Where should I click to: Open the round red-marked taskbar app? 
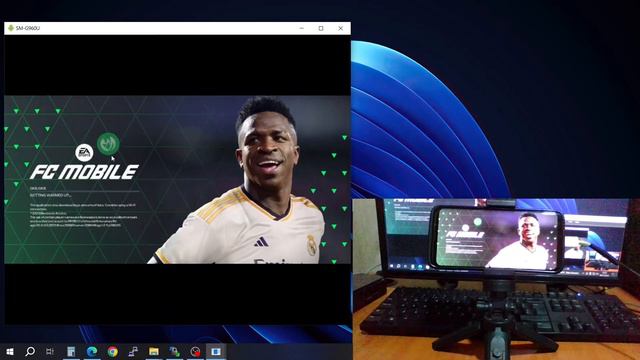coord(196,351)
